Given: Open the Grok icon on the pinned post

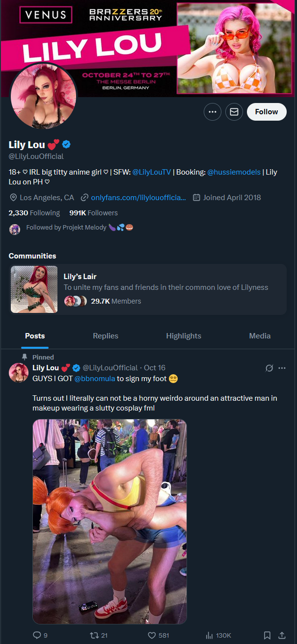Looking at the screenshot, I should pos(269,368).
